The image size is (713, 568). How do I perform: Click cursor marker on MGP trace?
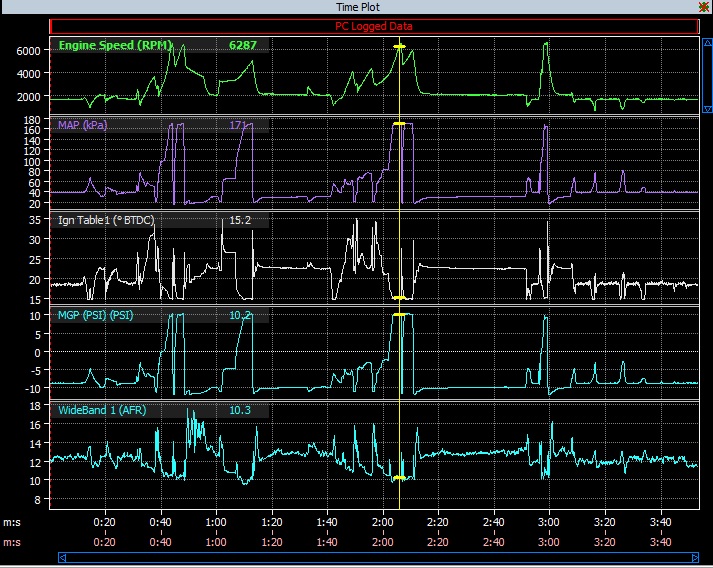click(399, 315)
